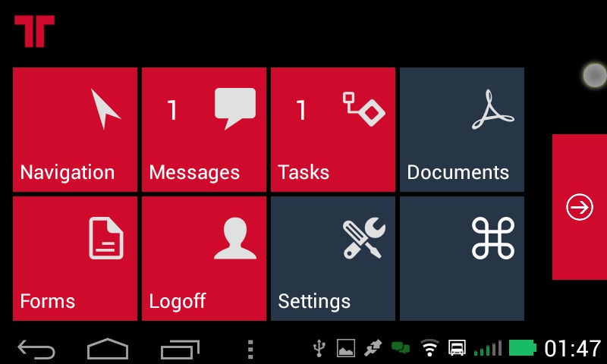Open the three-dot overflow menu

click(x=250, y=350)
